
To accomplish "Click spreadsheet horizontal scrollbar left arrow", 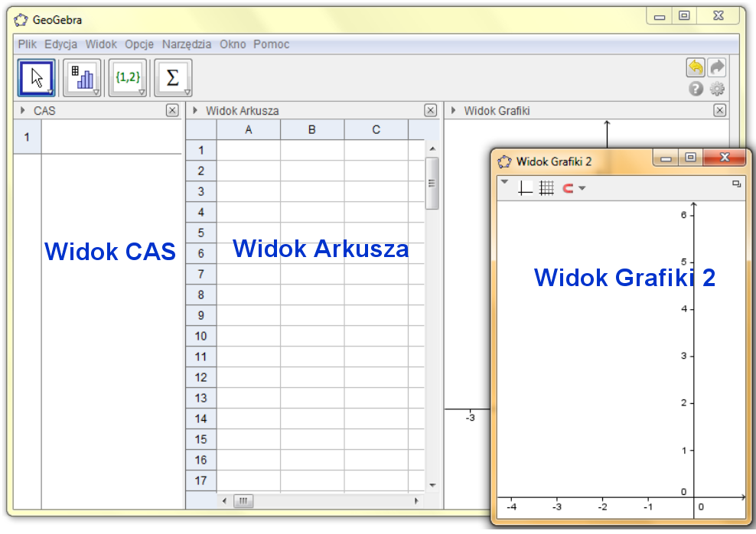I will 224,501.
